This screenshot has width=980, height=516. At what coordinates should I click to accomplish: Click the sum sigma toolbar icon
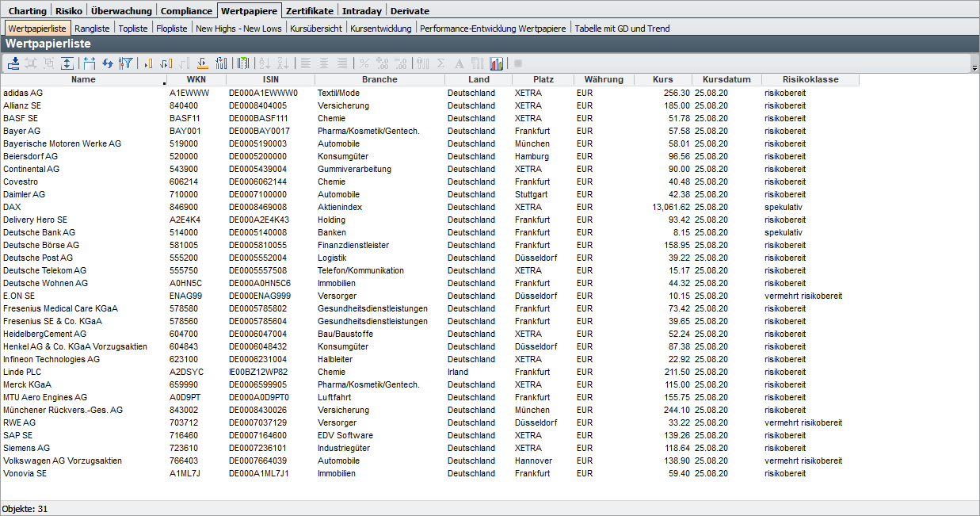[x=441, y=63]
